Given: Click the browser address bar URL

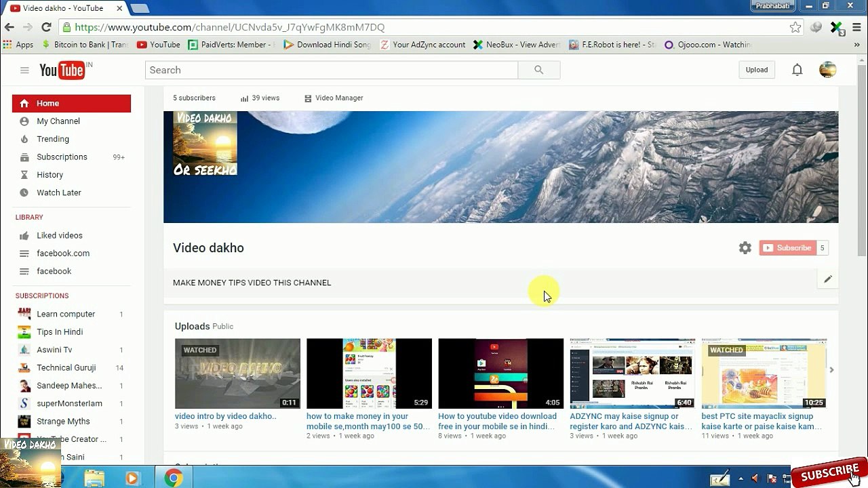Looking at the screenshot, I should pyautogui.click(x=229, y=27).
